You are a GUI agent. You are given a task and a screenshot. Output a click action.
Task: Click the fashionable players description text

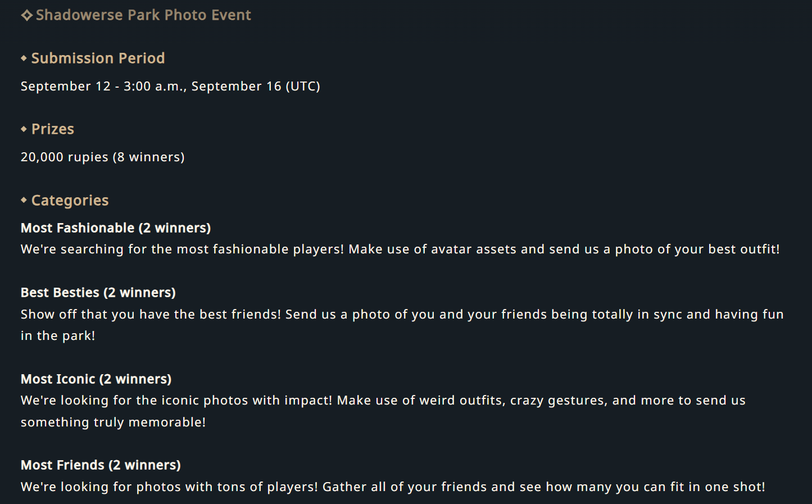pyautogui.click(x=400, y=249)
